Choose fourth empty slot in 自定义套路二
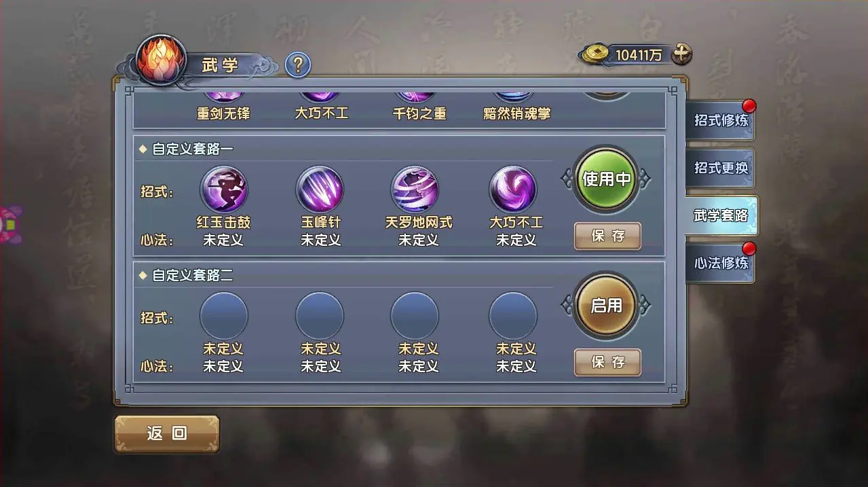The height and width of the screenshot is (487, 868). (x=513, y=316)
